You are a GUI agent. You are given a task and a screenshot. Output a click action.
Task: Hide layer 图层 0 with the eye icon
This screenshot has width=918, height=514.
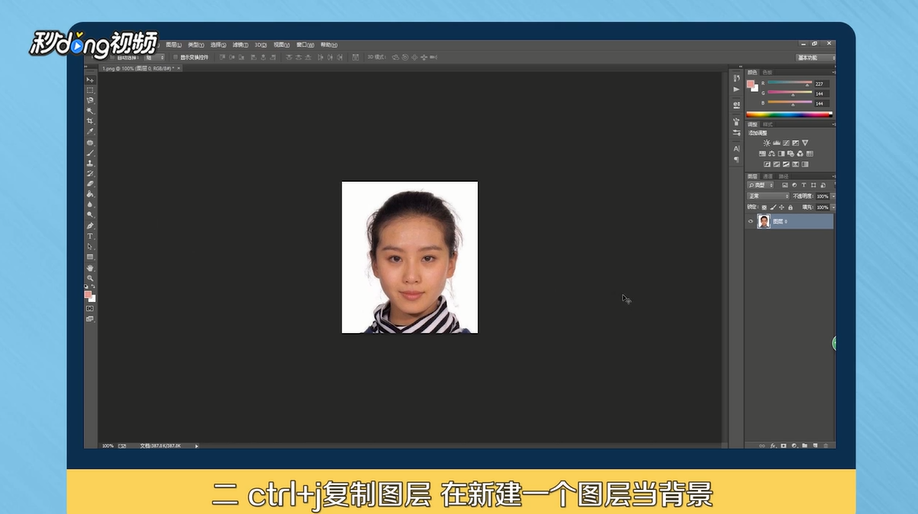751,221
